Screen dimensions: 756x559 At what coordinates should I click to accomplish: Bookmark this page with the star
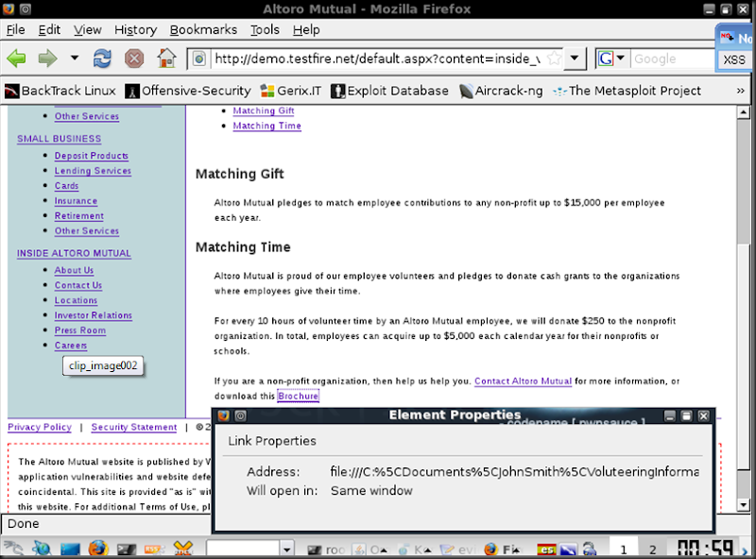point(554,59)
